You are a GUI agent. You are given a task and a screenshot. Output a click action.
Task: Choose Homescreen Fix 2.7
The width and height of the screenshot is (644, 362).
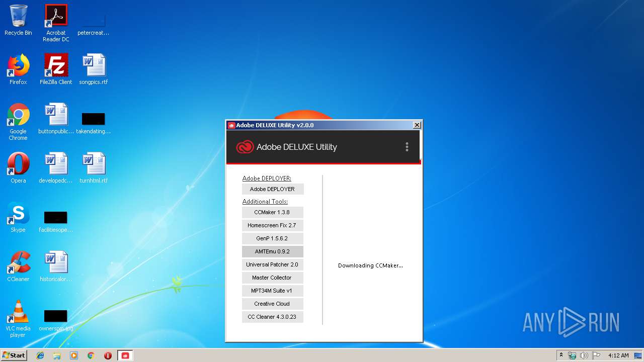coord(273,225)
